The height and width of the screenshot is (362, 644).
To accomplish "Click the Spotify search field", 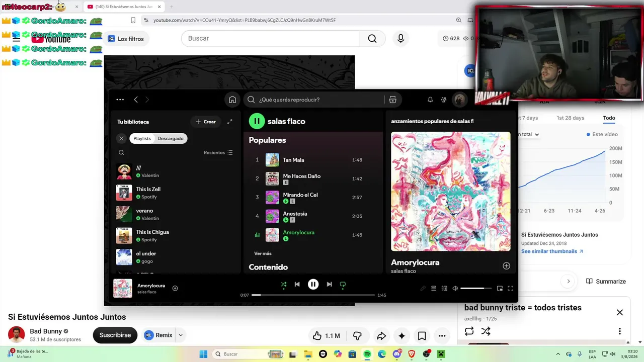I will tap(313, 100).
